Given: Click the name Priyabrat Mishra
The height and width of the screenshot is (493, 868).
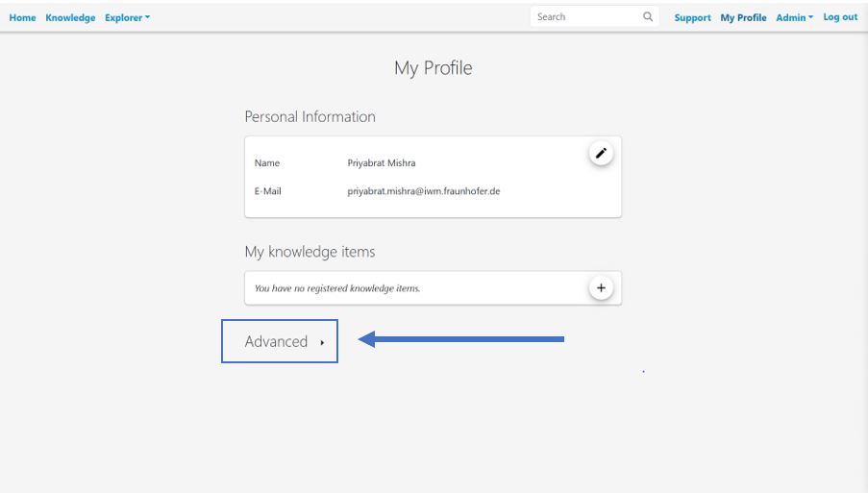Looking at the screenshot, I should tap(382, 162).
